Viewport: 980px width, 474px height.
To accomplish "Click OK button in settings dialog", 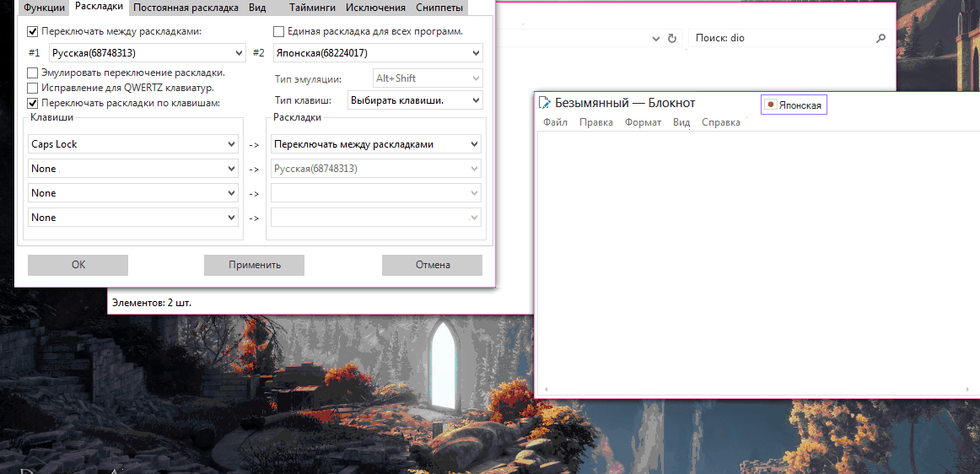I will [78, 265].
